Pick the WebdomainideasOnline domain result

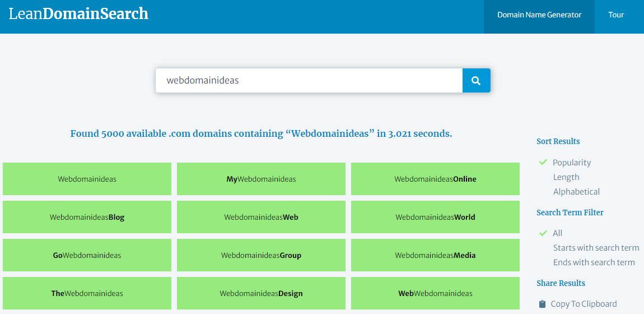coord(435,179)
